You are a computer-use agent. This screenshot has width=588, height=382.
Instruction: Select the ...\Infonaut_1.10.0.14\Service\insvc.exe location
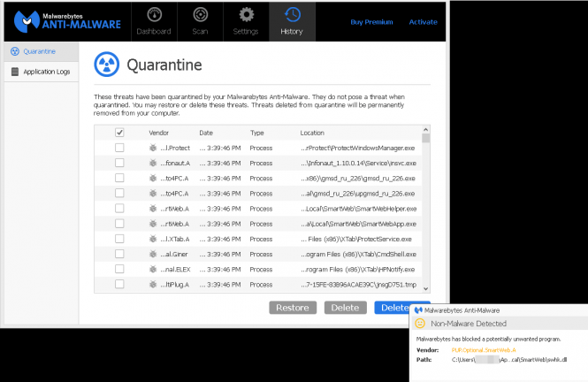(358, 163)
